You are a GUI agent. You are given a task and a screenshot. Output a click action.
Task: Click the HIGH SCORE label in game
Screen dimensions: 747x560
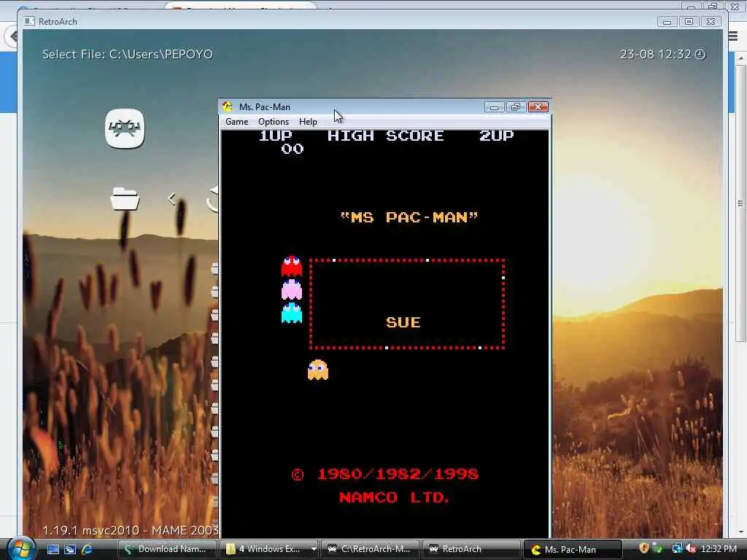coord(385,136)
